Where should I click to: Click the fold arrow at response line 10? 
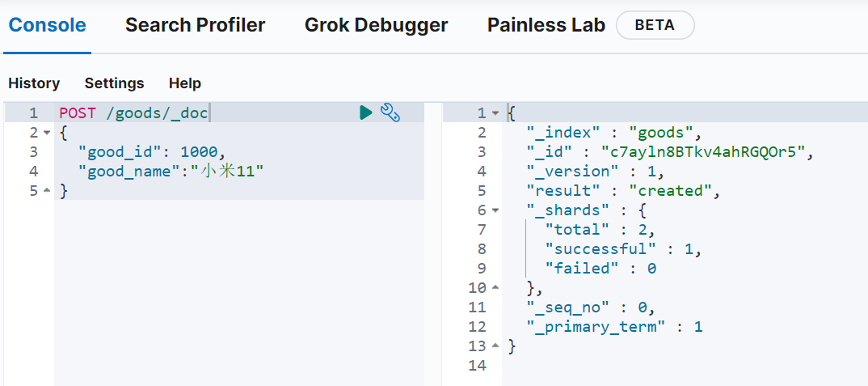tap(495, 288)
